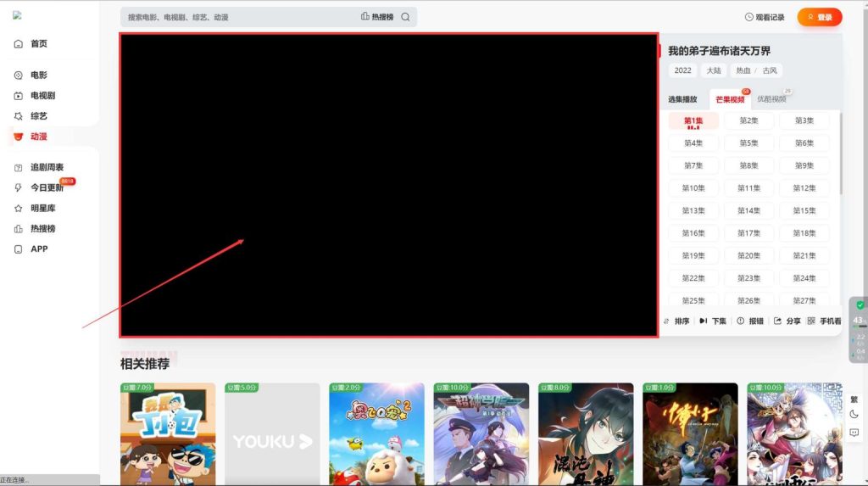Click the episode list scrollbar
868x486 pixels.
(841, 153)
